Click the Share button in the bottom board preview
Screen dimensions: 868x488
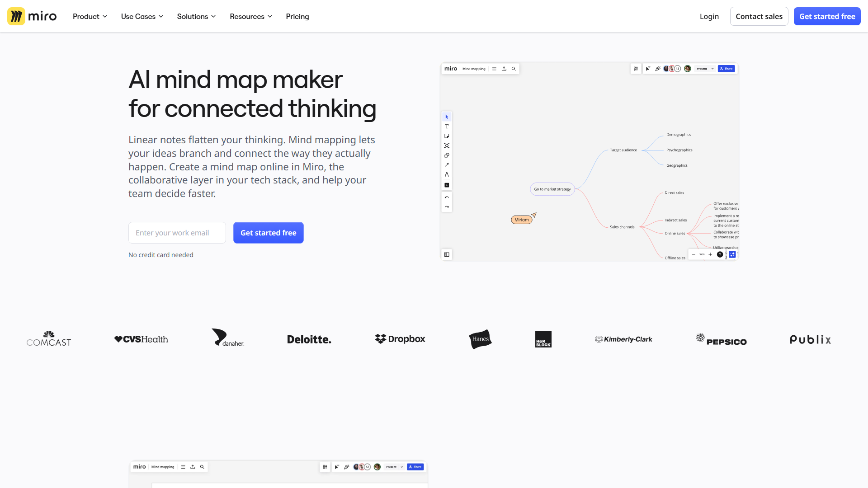[x=415, y=467]
